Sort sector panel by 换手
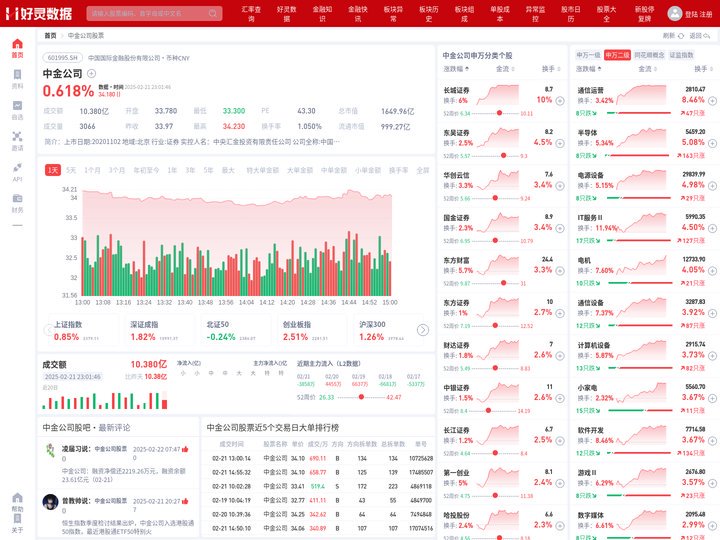 click(703, 69)
